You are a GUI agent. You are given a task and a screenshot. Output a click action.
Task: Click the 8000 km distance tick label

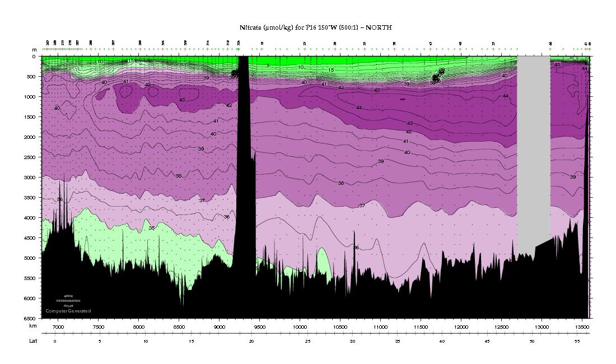(139, 327)
